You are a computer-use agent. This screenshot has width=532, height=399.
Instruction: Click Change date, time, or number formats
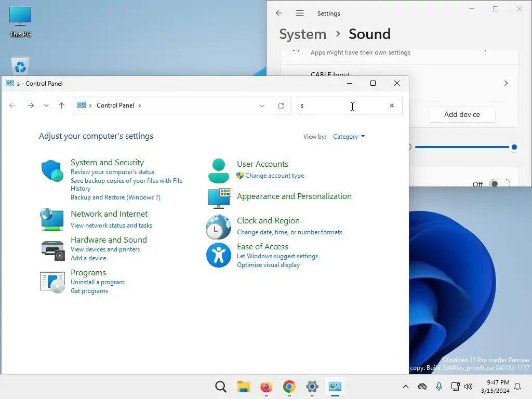click(289, 232)
